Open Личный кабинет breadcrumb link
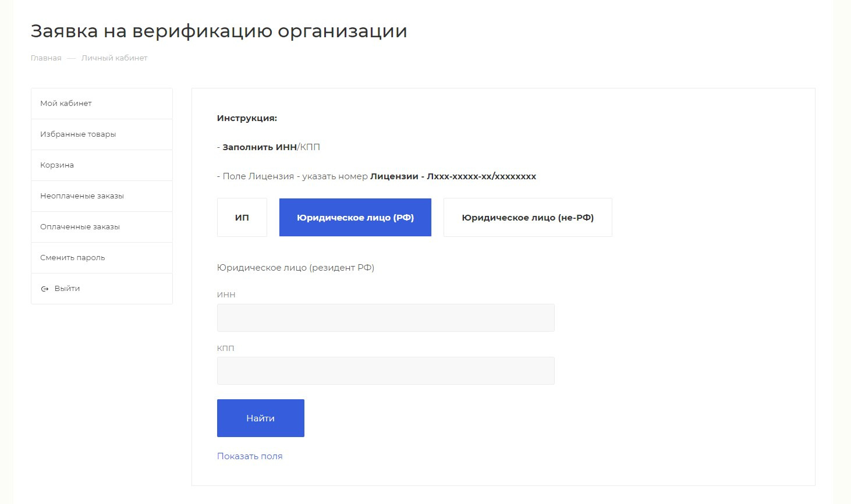851x504 pixels. coord(114,58)
